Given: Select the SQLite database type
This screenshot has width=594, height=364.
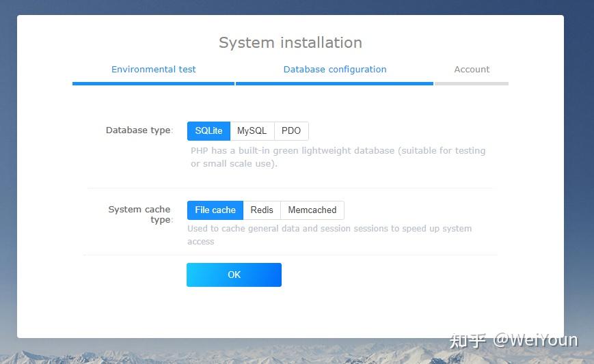Looking at the screenshot, I should 208,131.
